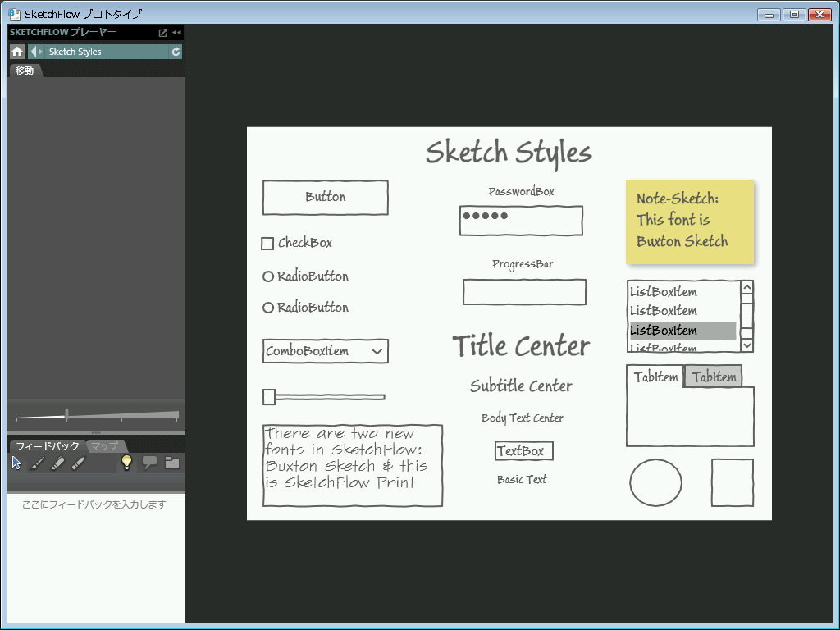Collapse the SketchFlow player panel using double arrows
Screen dimensions: 840x630
[176, 33]
